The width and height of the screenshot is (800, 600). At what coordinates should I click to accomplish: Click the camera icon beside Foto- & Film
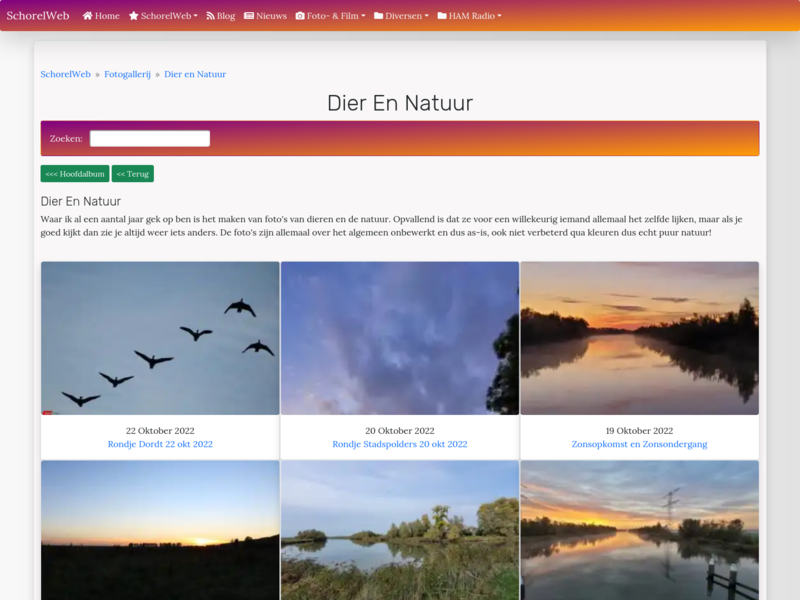click(300, 16)
